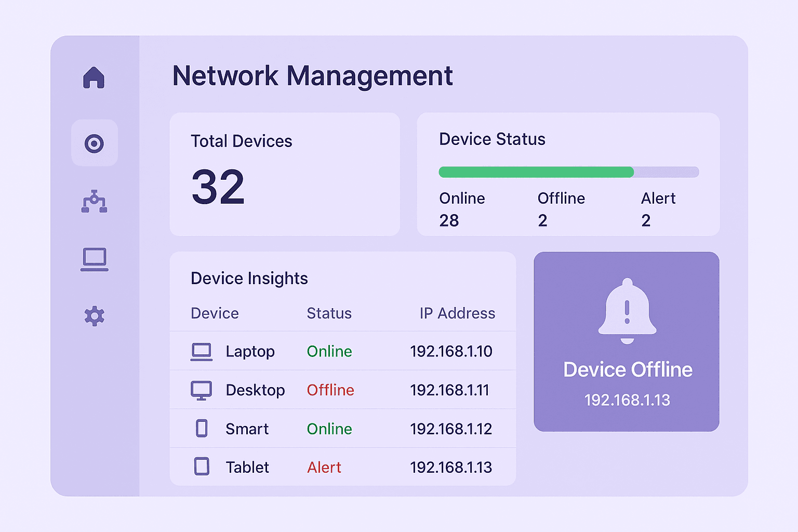Select the Desktop monitor icon in the table

(x=202, y=390)
